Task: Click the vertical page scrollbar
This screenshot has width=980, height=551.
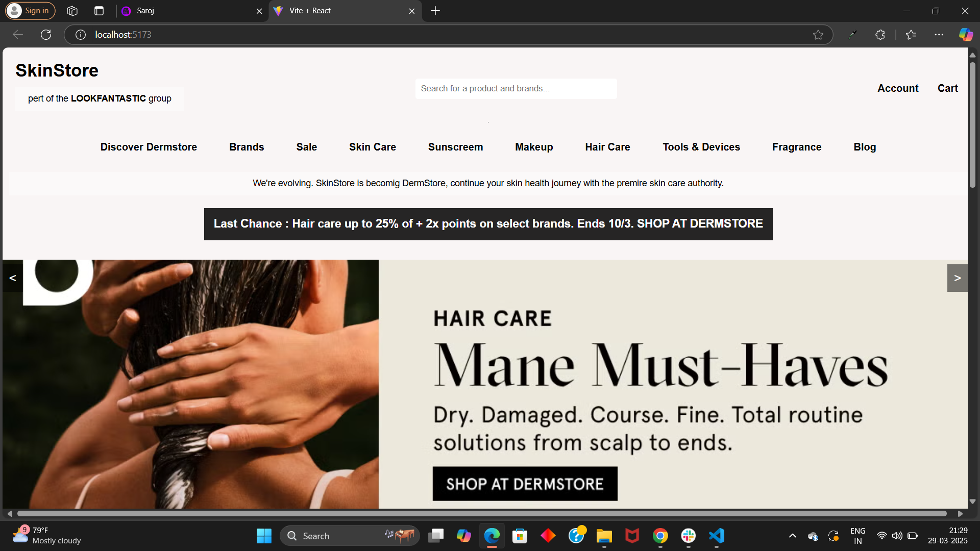Action: (972, 125)
